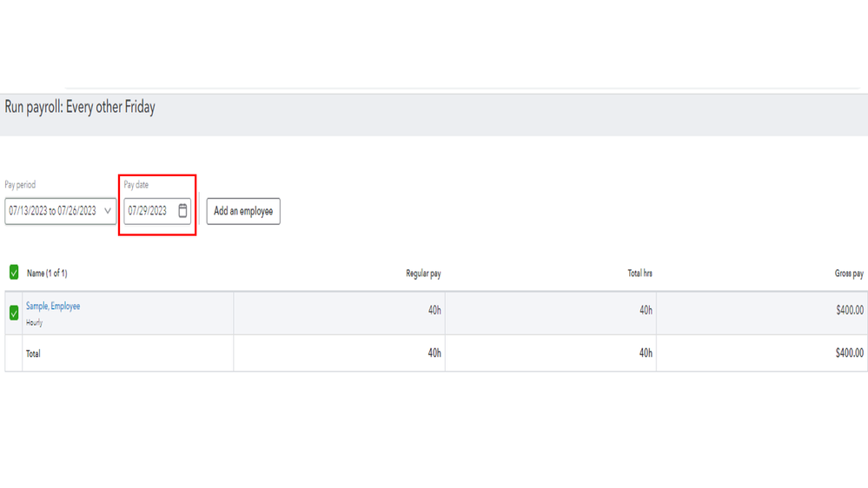Screen dimensions: 868x488
Task: Click the Regular pay column header
Action: [423, 274]
